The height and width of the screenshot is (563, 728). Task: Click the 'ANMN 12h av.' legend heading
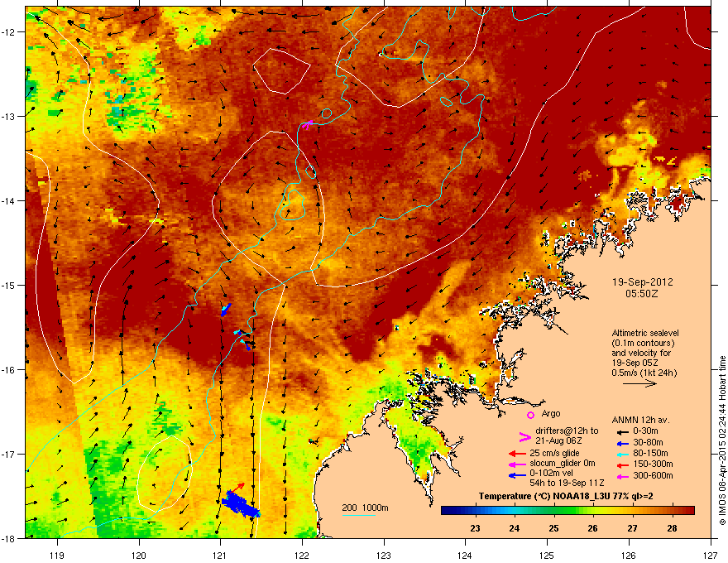(640, 420)
